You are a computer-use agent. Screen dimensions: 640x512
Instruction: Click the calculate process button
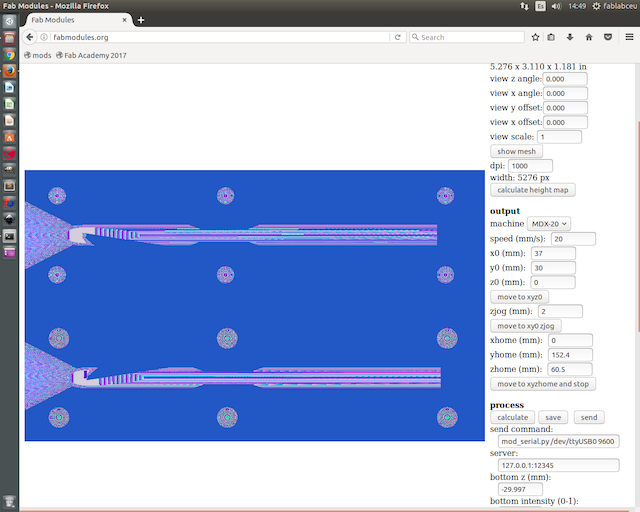(x=513, y=417)
